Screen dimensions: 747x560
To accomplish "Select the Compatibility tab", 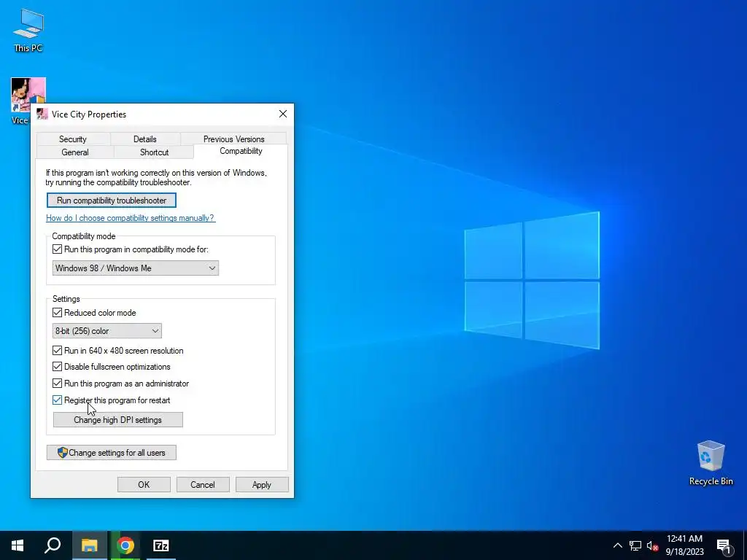I will coord(241,151).
